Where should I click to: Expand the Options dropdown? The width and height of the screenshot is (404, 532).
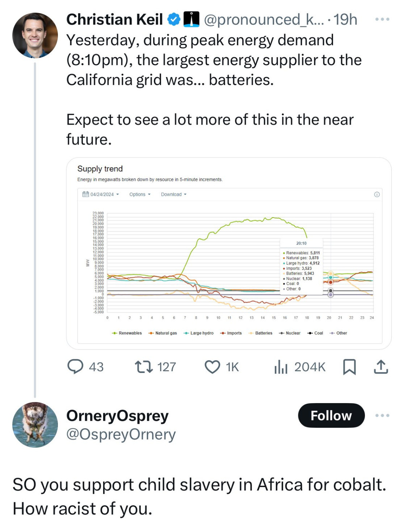click(140, 194)
